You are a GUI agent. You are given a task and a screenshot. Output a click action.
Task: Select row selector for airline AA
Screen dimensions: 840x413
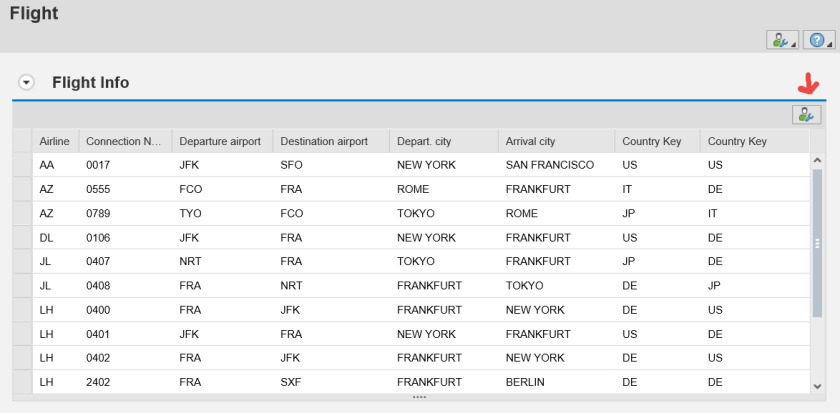[x=21, y=165]
